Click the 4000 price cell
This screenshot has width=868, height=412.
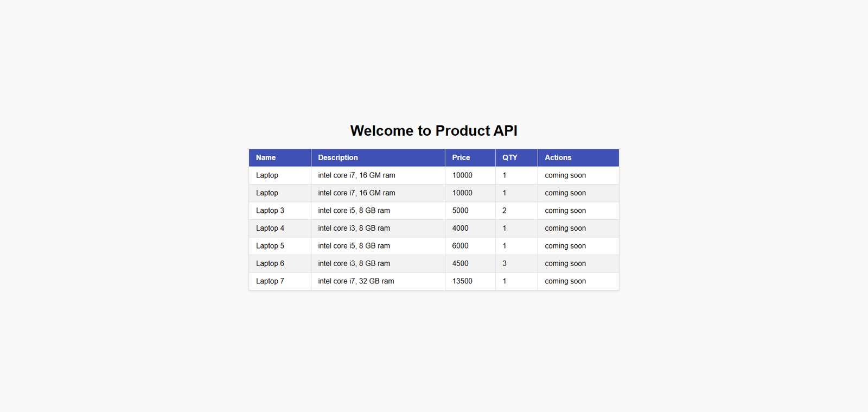461,229
